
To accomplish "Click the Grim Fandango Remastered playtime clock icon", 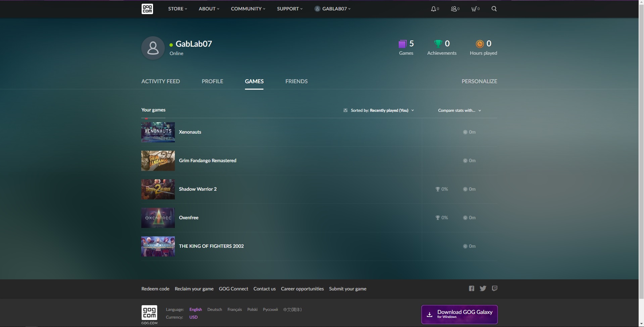I will [465, 160].
